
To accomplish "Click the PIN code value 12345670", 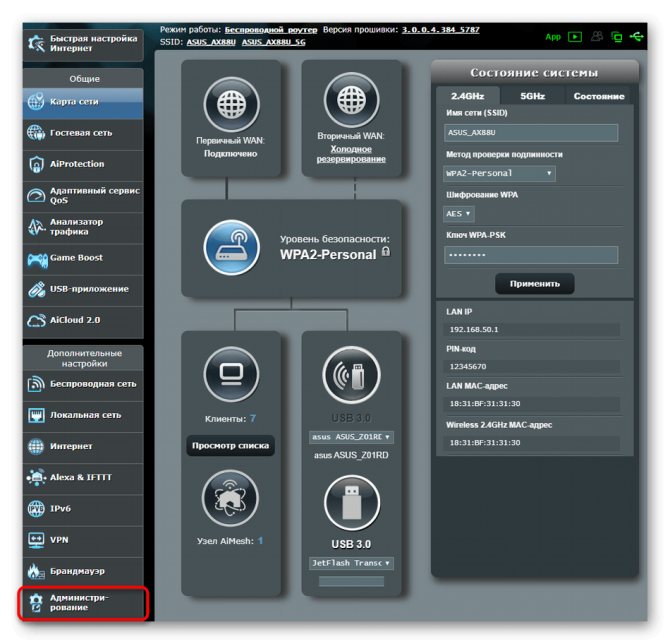I will pos(467,366).
